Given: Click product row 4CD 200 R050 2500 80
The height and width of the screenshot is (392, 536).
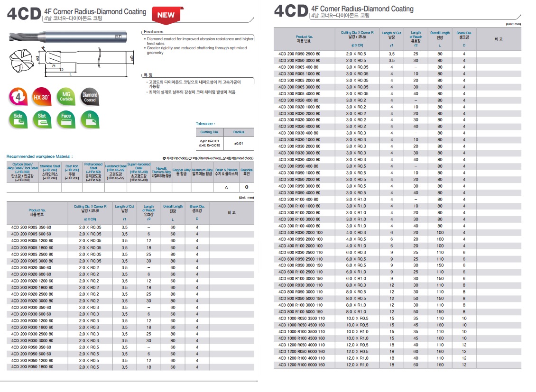Looking at the screenshot, I should [x=397, y=54].
